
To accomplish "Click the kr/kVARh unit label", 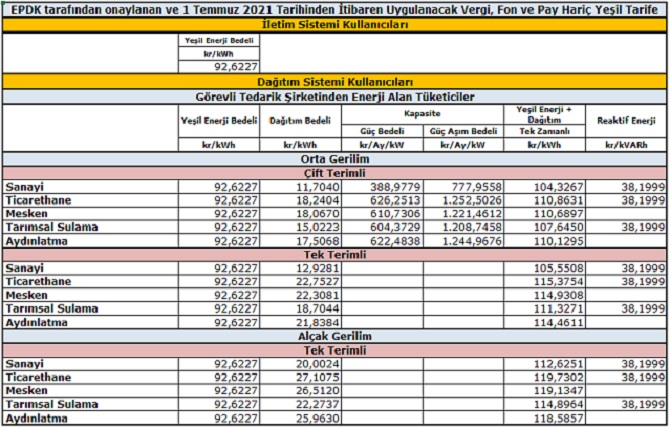I will point(627,145).
